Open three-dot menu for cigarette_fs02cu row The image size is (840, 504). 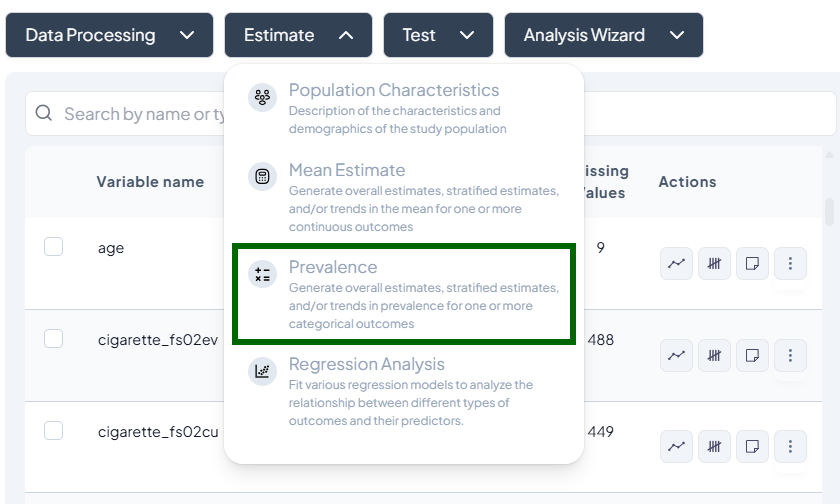790,446
